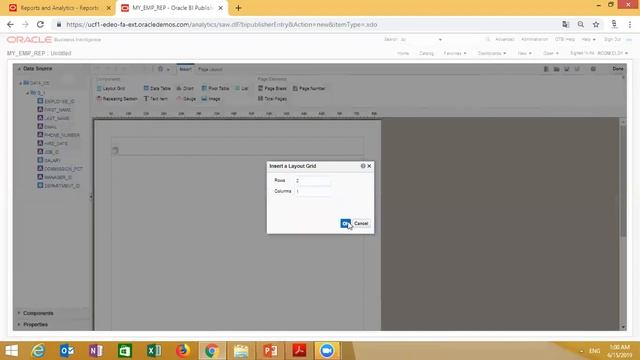Select the EMAIL field
Image resolution: width=640 pixels, height=360 pixels.
click(47, 127)
